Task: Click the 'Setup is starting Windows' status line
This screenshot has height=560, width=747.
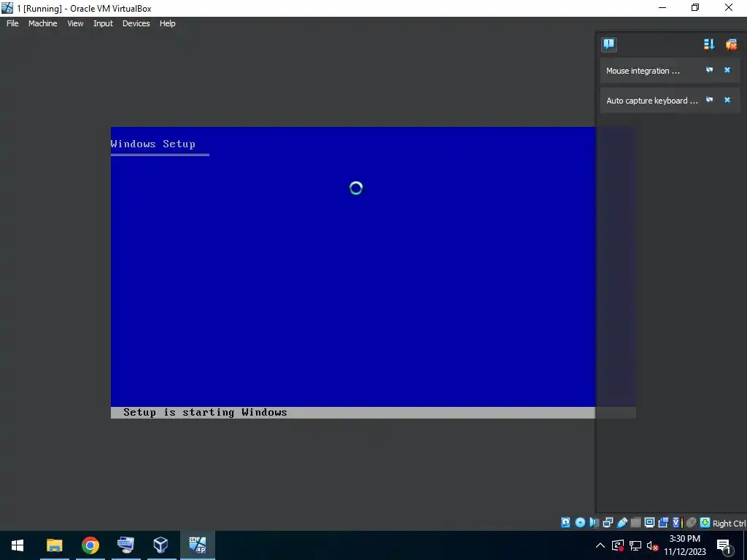Action: click(205, 413)
